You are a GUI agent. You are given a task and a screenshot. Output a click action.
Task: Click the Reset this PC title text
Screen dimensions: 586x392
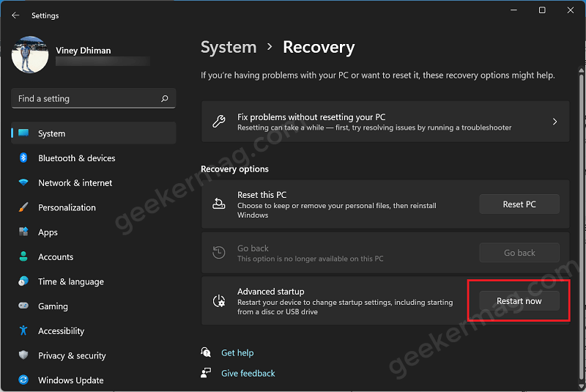[x=262, y=195]
